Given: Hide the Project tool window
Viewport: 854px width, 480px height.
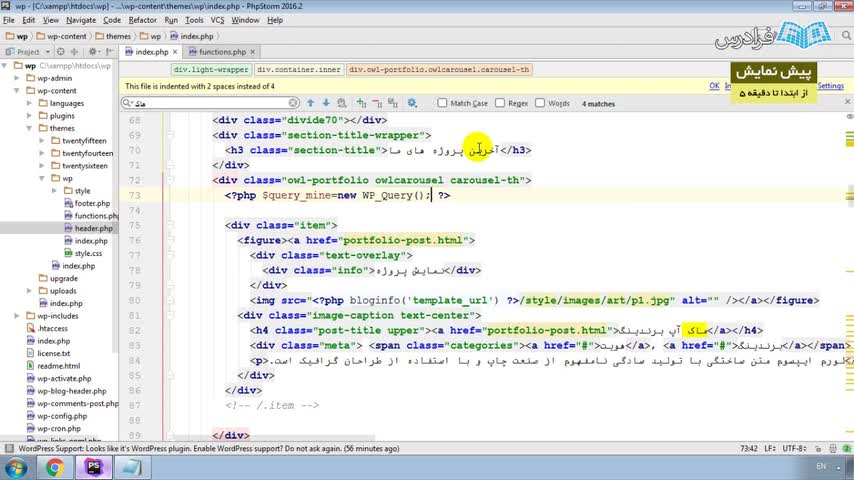Looking at the screenshot, I should pos(109,52).
